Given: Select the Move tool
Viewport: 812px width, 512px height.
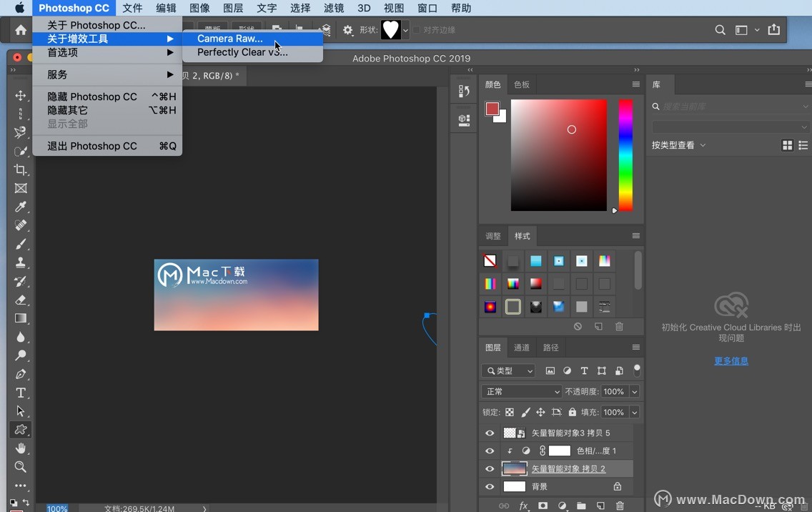Looking at the screenshot, I should 21,96.
